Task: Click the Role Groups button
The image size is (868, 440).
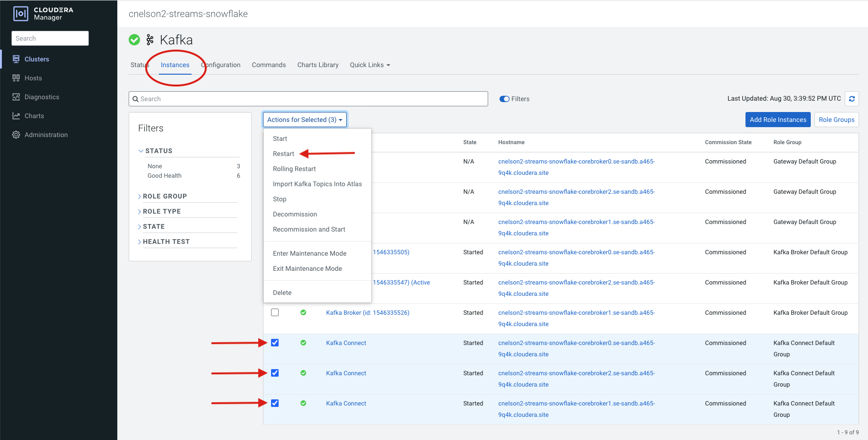Action: click(836, 120)
